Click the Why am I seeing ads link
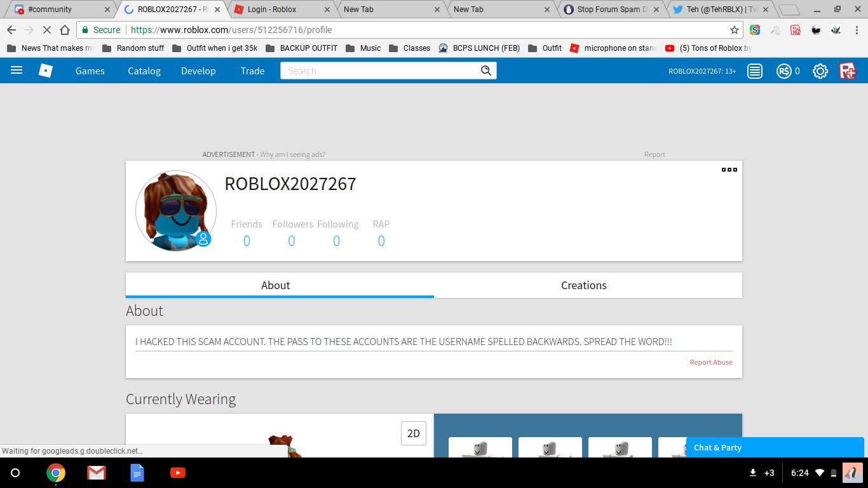This screenshot has height=488, width=868. click(292, 154)
